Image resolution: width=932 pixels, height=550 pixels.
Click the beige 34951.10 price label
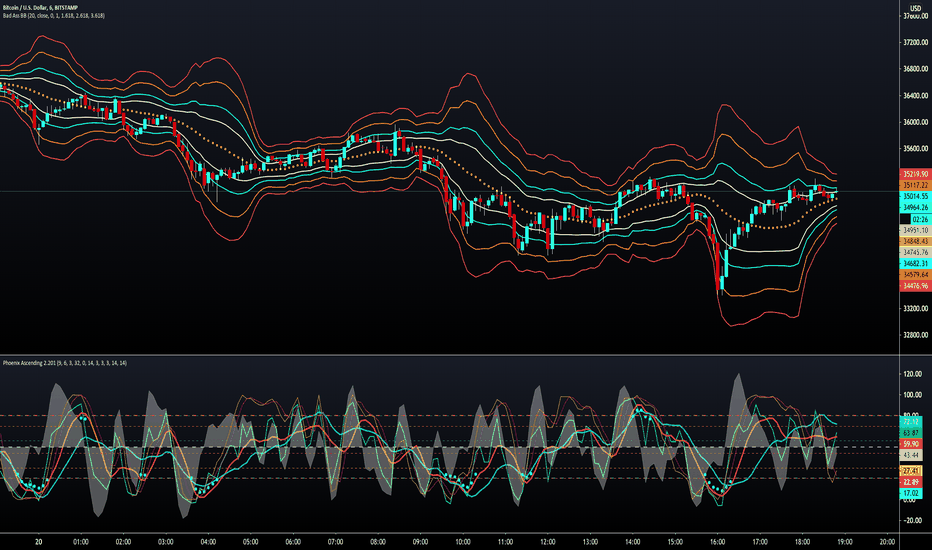point(915,230)
